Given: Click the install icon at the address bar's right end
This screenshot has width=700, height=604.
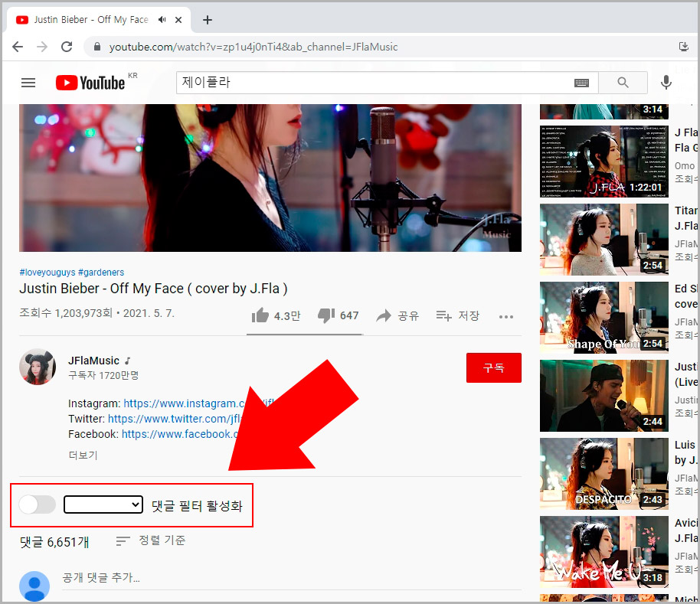Looking at the screenshot, I should tap(683, 47).
